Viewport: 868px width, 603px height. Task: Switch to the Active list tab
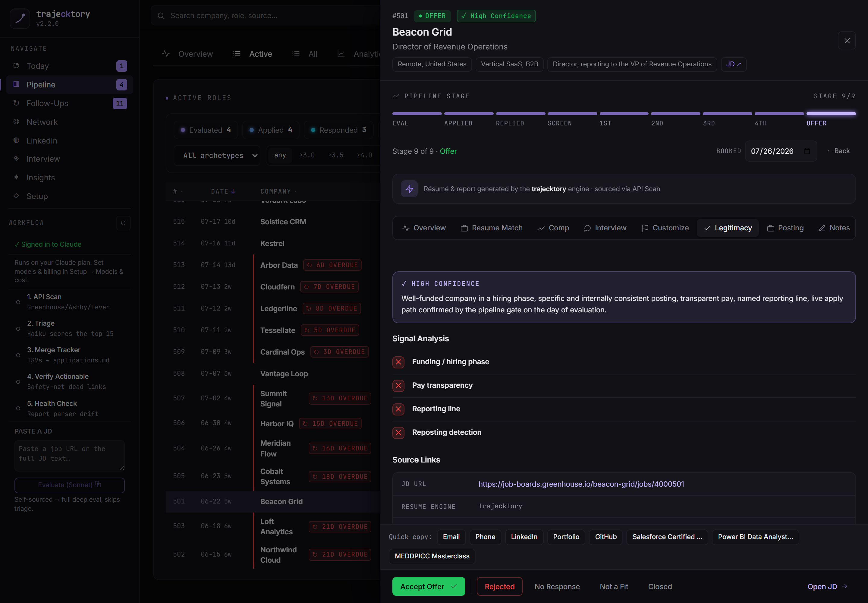tap(253, 54)
